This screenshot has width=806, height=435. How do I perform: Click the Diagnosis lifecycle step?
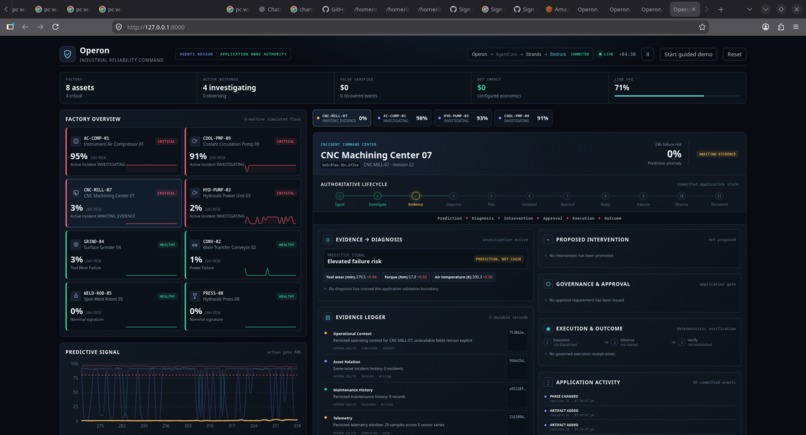[453, 199]
